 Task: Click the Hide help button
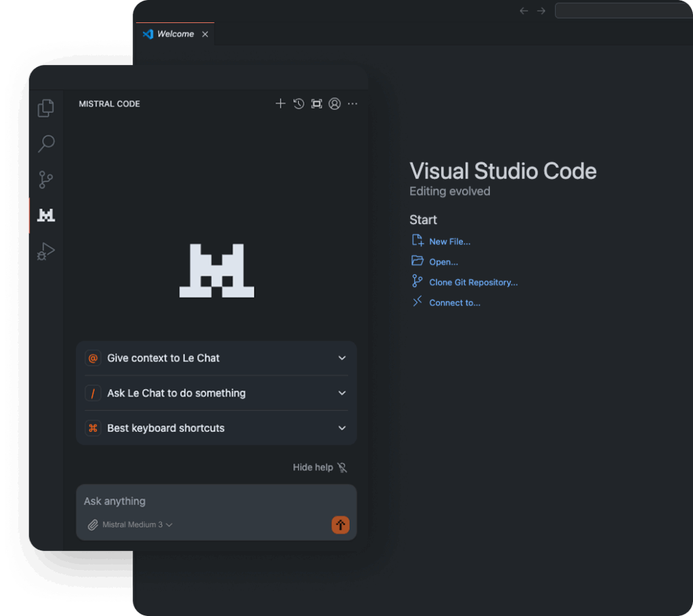point(320,468)
